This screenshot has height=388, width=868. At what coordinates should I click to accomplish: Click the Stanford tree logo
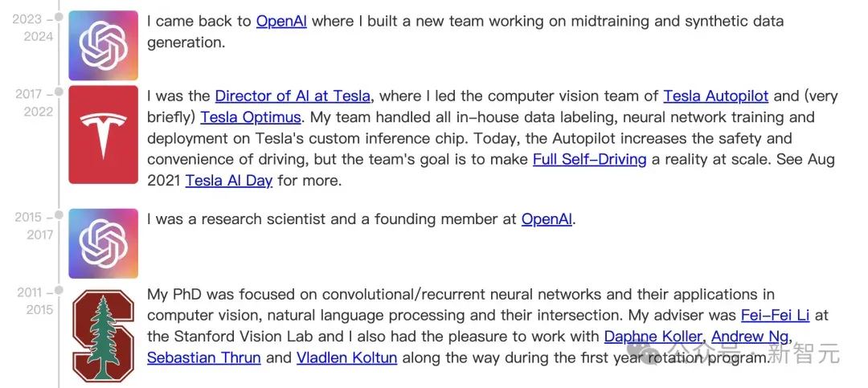[103, 336]
